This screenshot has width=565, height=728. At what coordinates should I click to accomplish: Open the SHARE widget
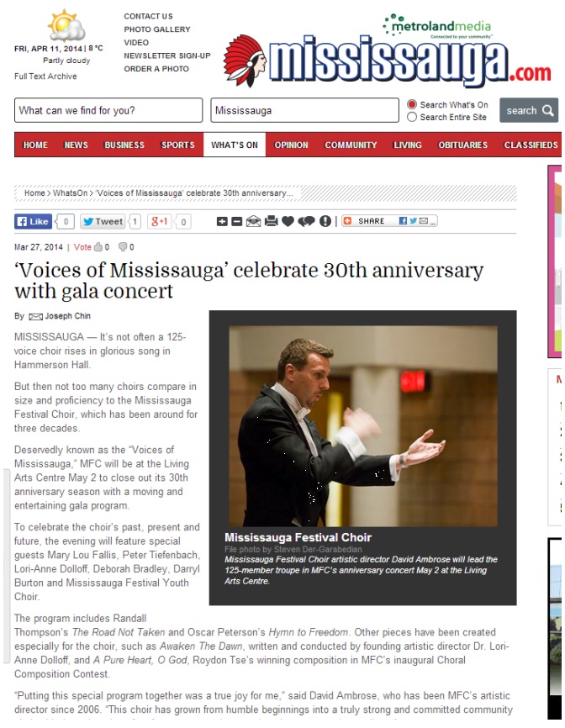pyautogui.click(x=389, y=221)
